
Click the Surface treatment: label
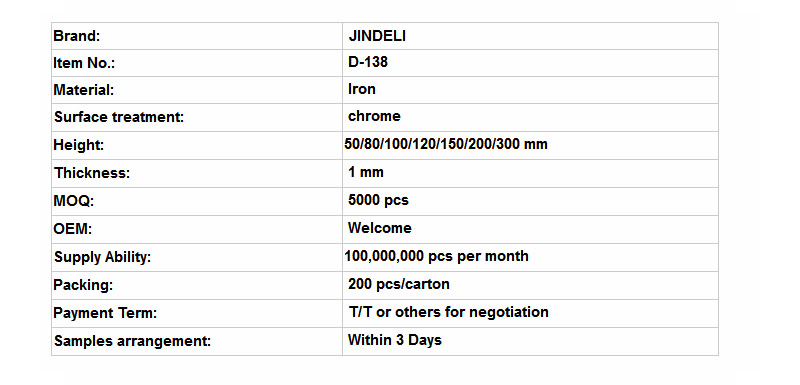119,117
